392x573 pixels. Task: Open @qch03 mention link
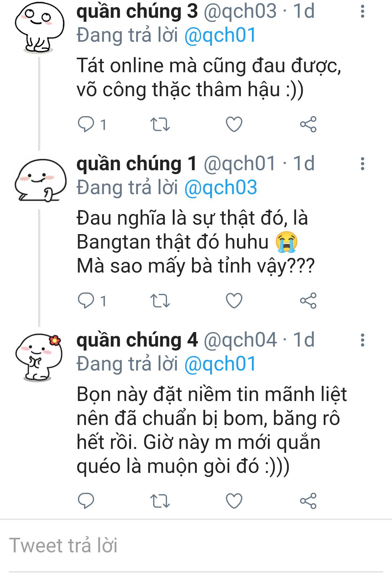coord(221,188)
